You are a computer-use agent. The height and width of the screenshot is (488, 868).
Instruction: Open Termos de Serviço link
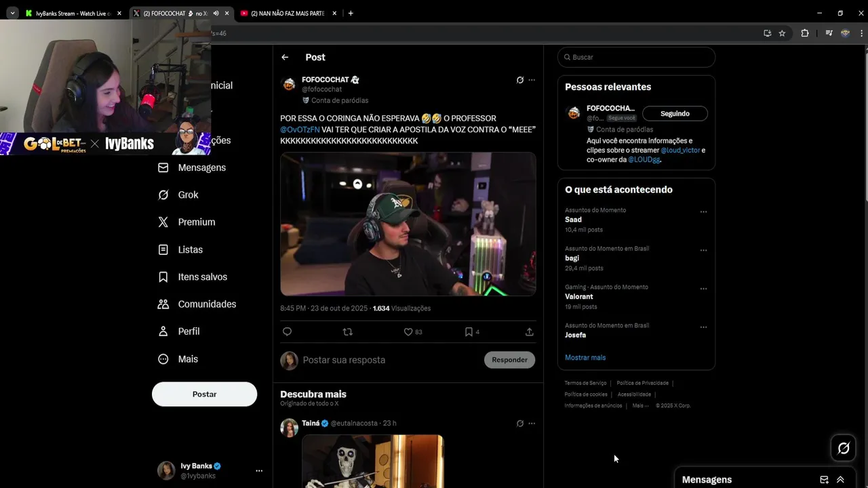click(585, 383)
